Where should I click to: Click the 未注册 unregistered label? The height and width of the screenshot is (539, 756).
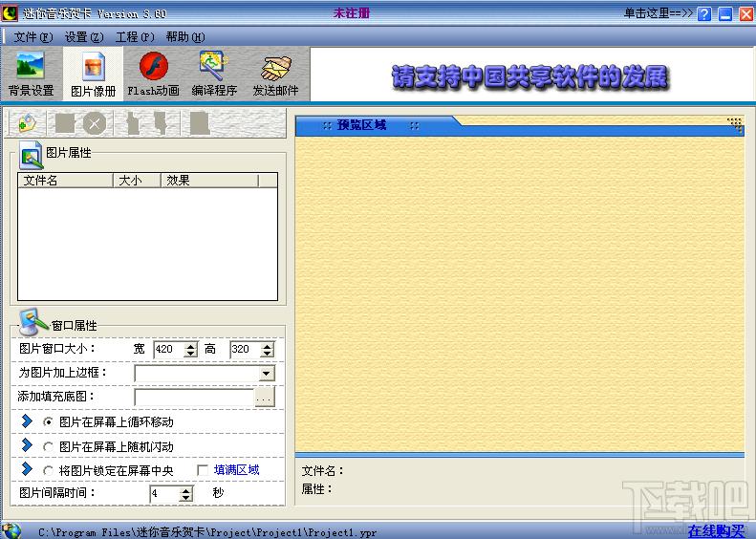click(351, 13)
